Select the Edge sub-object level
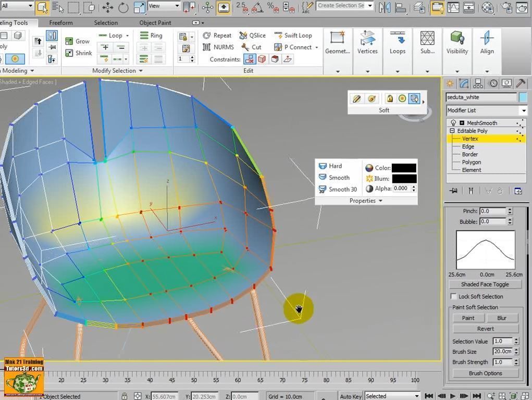The height and width of the screenshot is (400, 532). (468, 146)
